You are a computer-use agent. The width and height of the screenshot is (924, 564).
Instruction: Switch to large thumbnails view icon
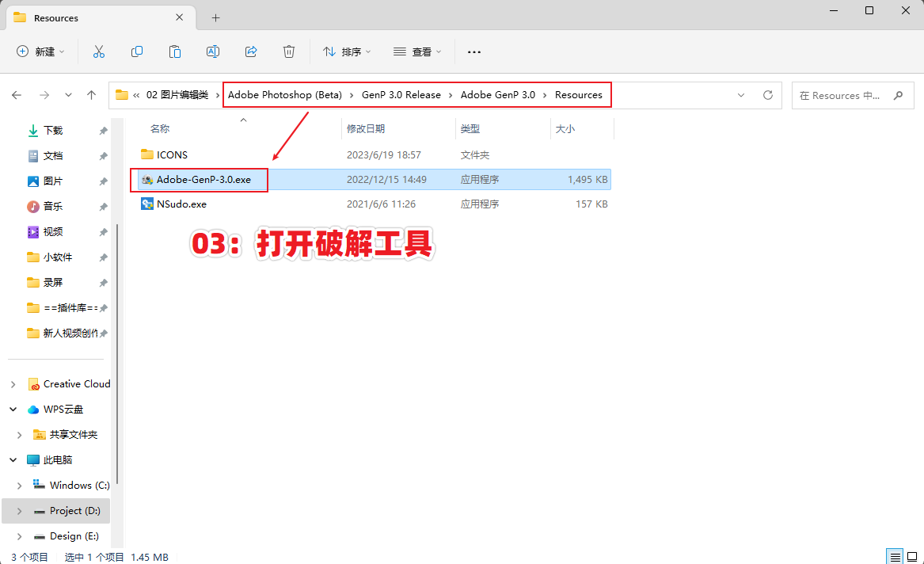[911, 557]
